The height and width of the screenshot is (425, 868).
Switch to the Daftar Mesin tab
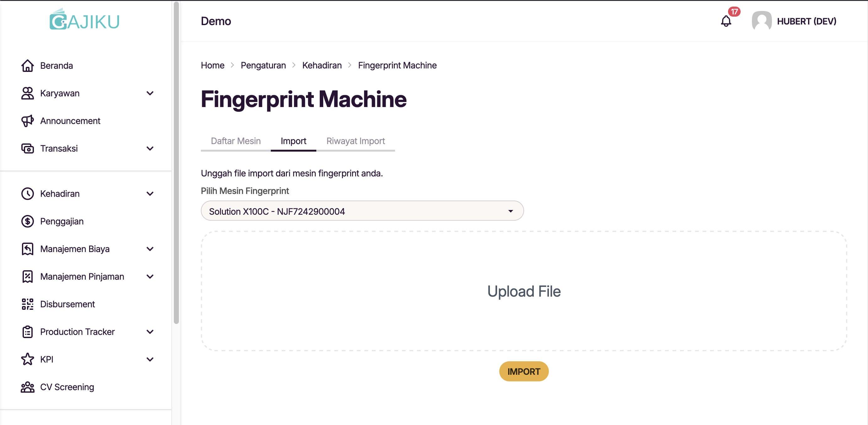(x=236, y=141)
